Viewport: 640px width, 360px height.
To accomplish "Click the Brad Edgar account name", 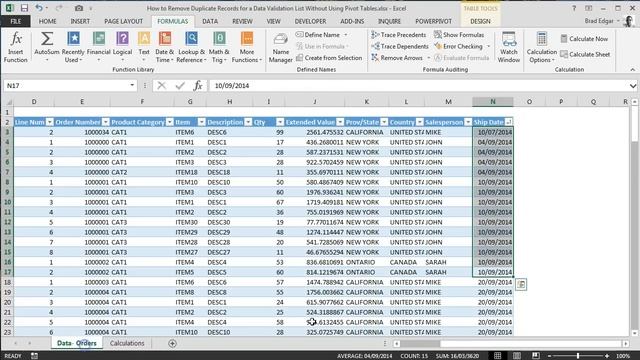I will click(599, 21).
